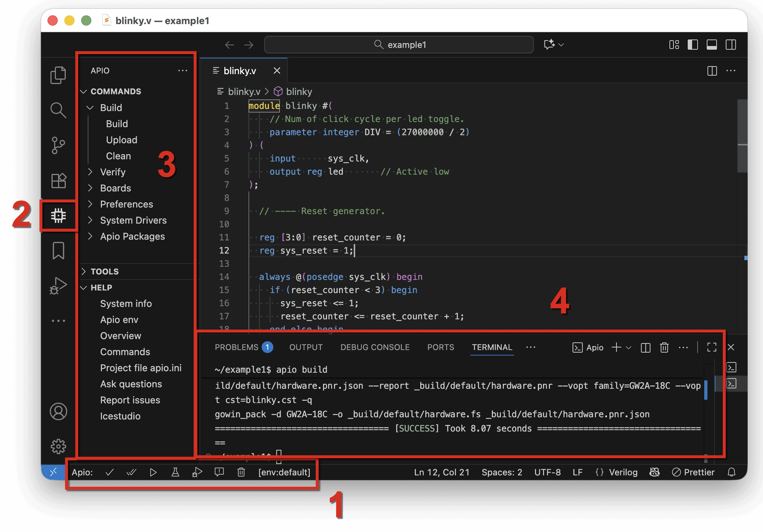This screenshot has width=763, height=532.
Task: Click the example1 search command box
Action: click(399, 45)
